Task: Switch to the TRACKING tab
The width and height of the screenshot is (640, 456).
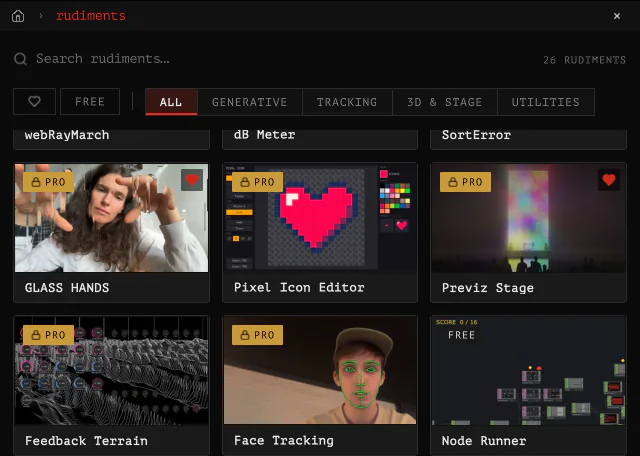Action: coord(347,102)
